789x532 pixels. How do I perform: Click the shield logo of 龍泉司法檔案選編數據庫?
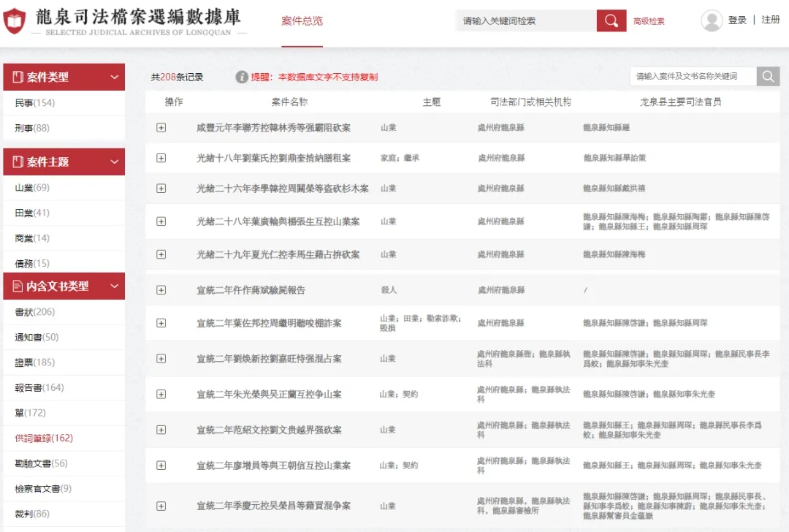pos(15,19)
